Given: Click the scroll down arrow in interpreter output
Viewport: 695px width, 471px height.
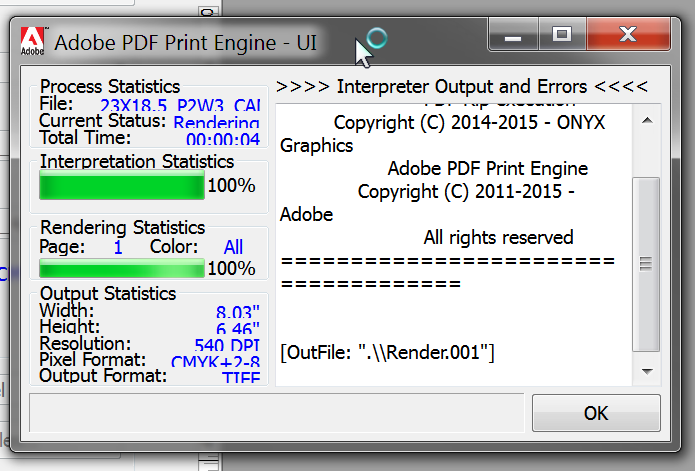Looking at the screenshot, I should [647, 371].
